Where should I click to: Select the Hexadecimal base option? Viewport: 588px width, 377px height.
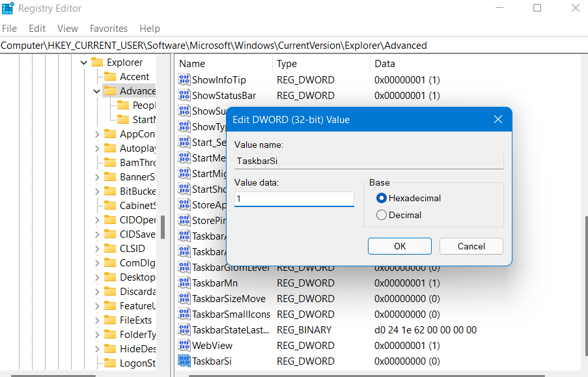pyautogui.click(x=382, y=198)
